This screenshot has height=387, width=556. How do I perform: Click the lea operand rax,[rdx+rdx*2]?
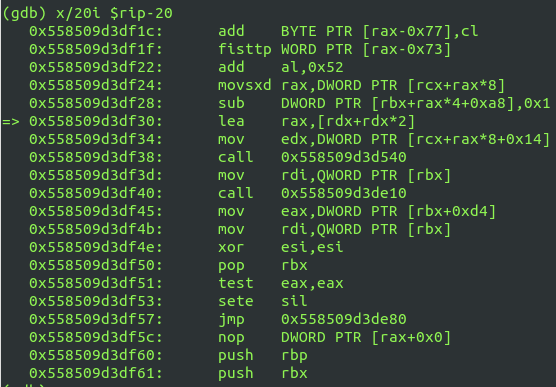348,121
